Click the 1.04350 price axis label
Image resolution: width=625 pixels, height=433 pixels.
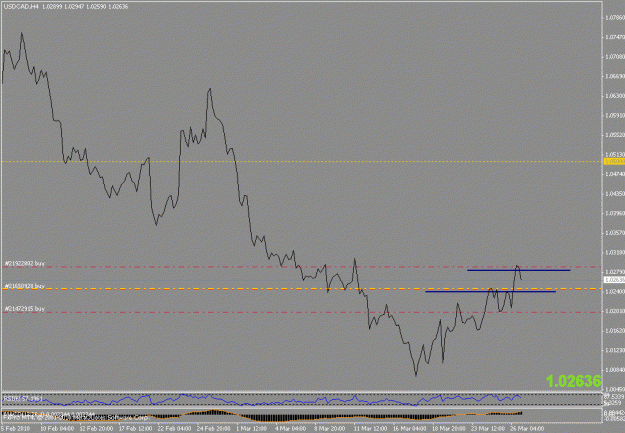[615, 194]
